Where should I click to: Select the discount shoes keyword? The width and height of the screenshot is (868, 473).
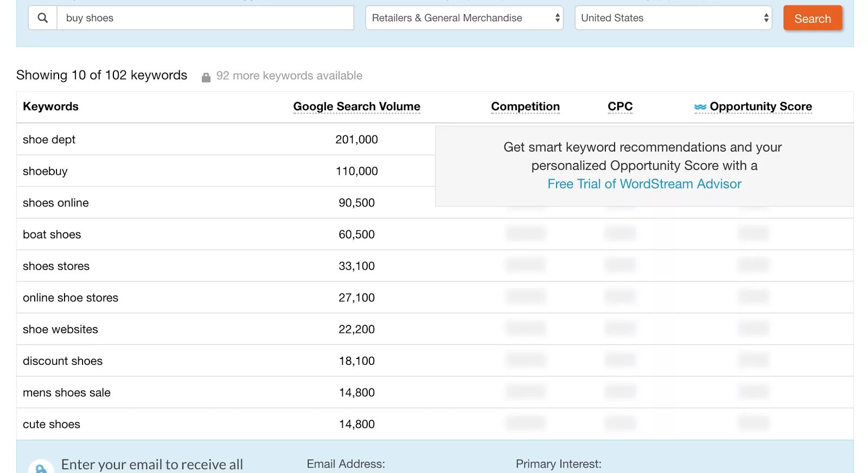(63, 361)
